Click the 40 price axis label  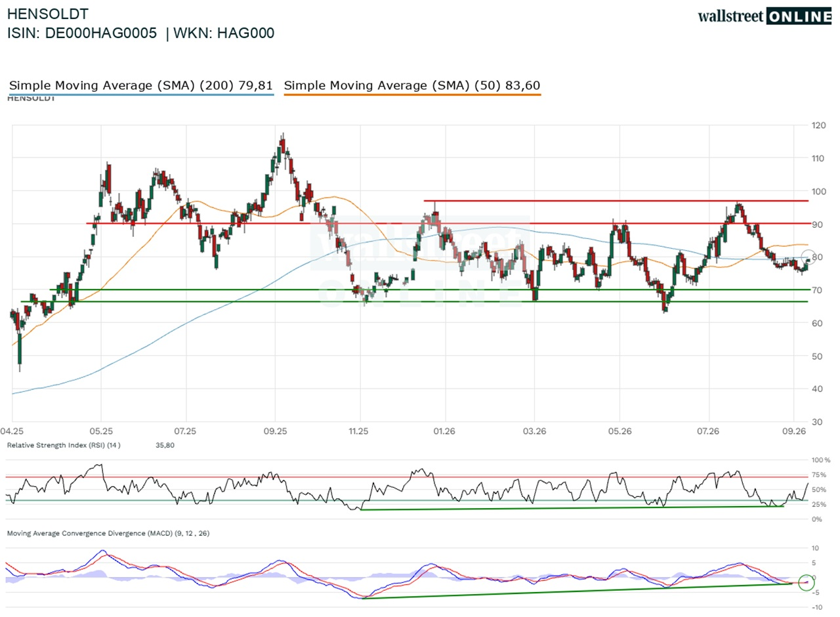pyautogui.click(x=816, y=389)
